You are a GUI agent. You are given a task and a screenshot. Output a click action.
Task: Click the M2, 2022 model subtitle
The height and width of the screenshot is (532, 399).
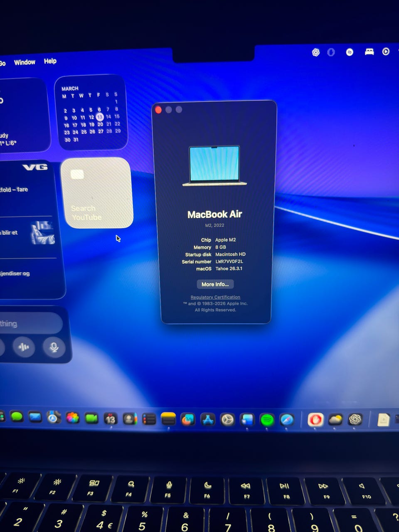coord(214,225)
